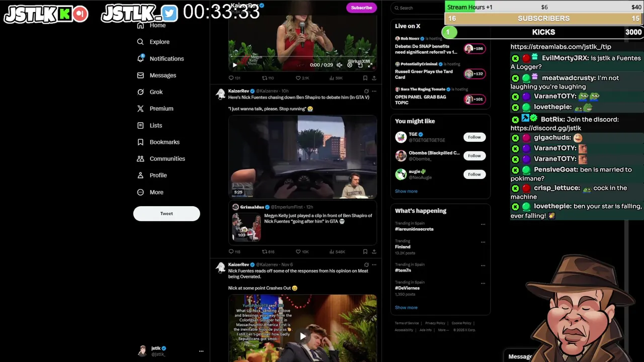Expand footer More dropdown

point(443,330)
